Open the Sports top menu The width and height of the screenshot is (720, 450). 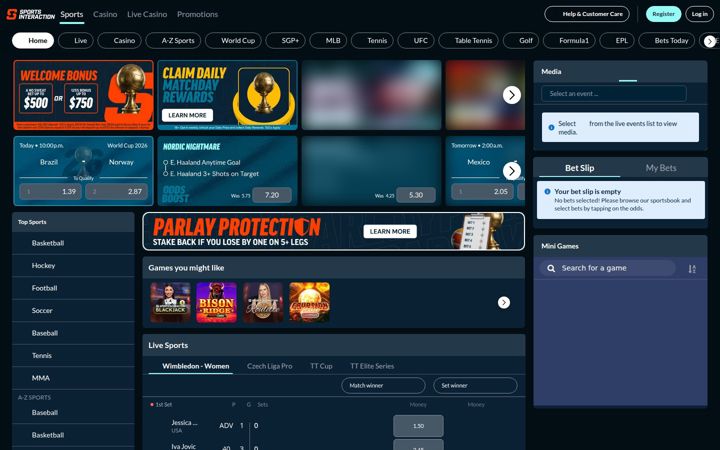(x=72, y=14)
